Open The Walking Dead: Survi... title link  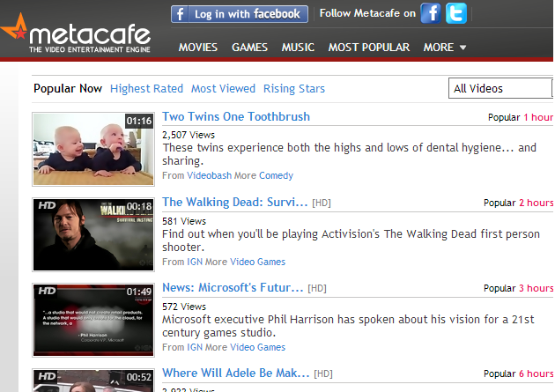coord(235,202)
